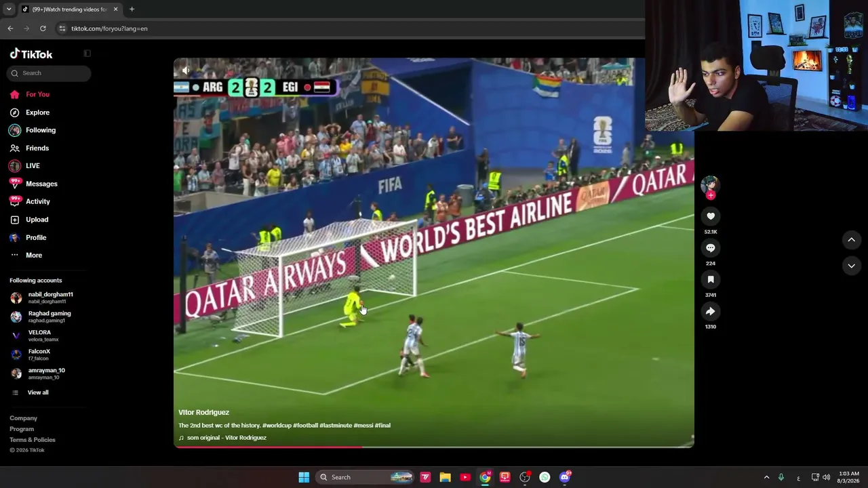Open the Windows Start menu
The image size is (868, 488).
[304, 477]
